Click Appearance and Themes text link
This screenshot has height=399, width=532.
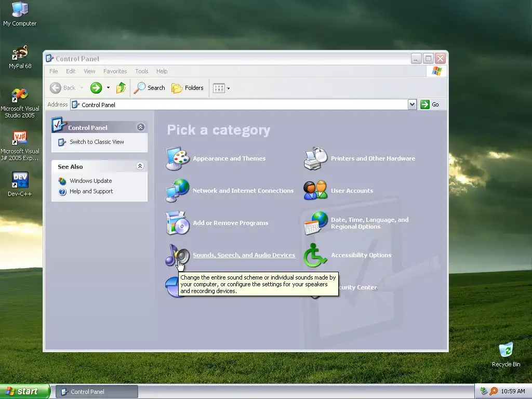click(229, 158)
